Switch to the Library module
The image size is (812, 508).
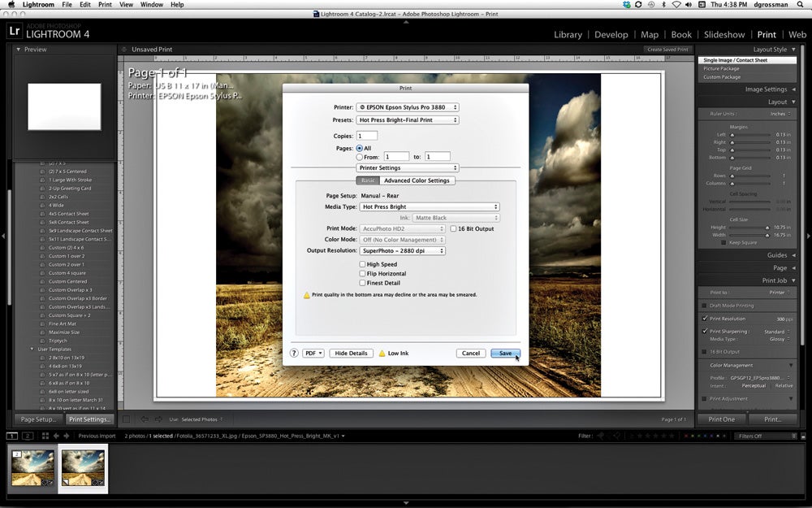pyautogui.click(x=568, y=35)
